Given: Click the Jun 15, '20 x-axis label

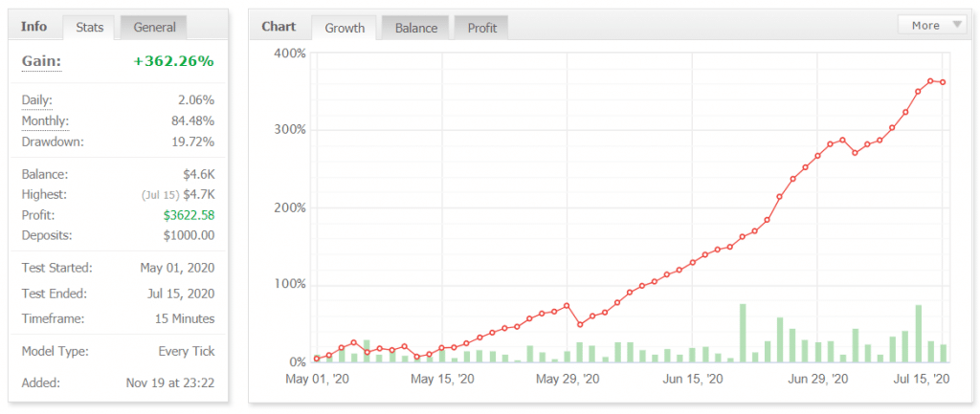Looking at the screenshot, I should click(x=692, y=379).
